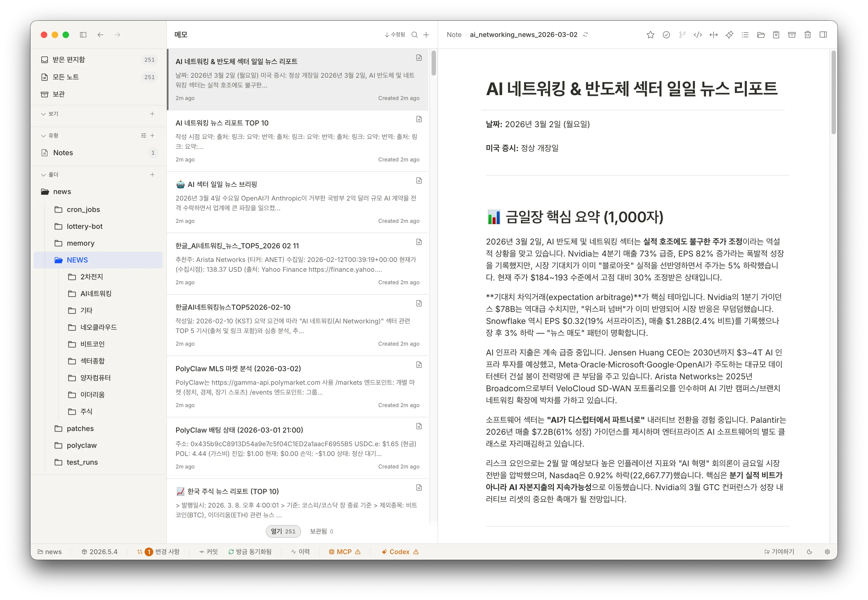This screenshot has width=868, height=600.
Task: Add a new type with 유형 plus
Action: [152, 136]
